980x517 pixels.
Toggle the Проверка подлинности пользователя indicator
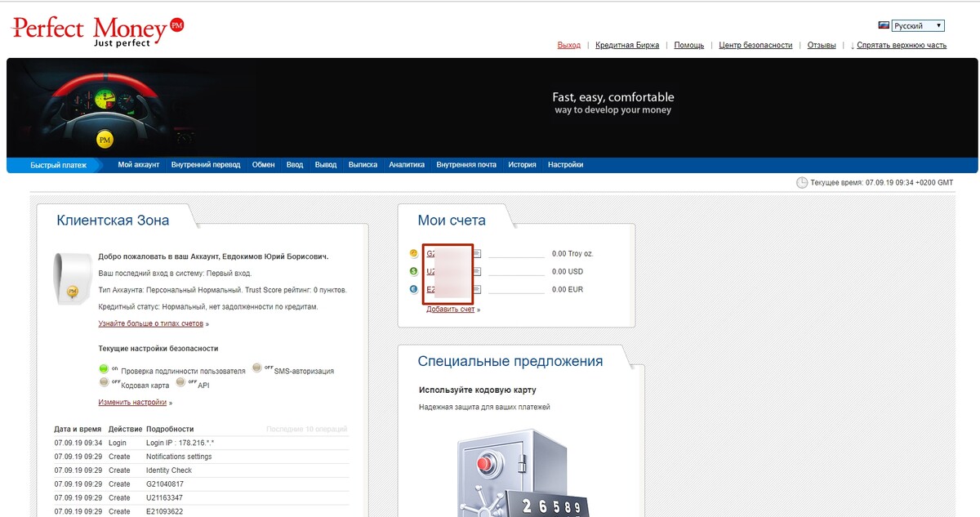(x=104, y=368)
